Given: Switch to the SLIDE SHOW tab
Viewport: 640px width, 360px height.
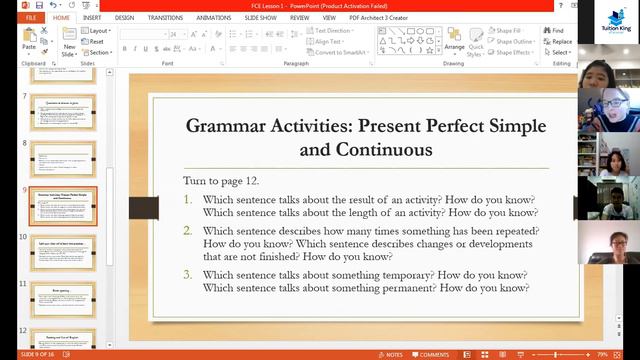Looking at the screenshot, I should (260, 18).
